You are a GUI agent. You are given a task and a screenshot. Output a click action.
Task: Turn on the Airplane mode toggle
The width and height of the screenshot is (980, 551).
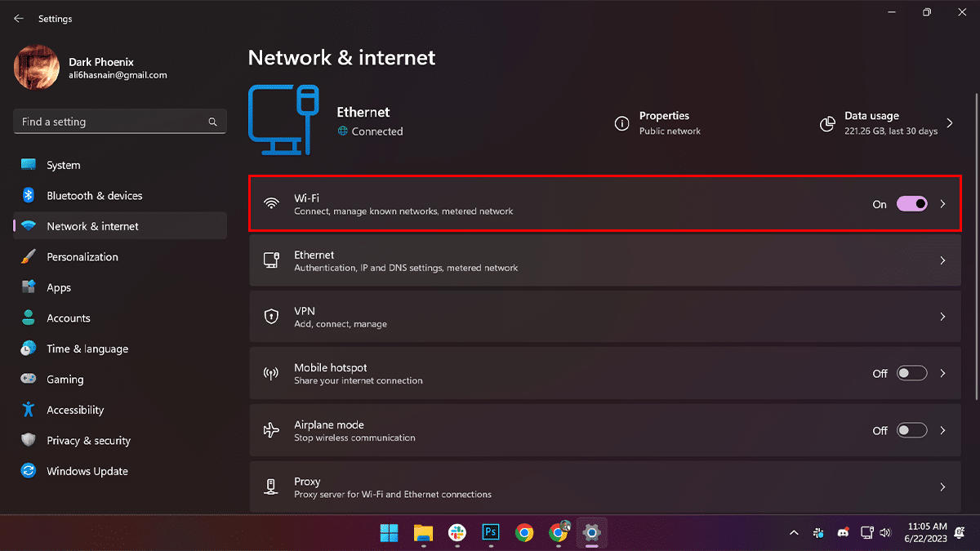[x=911, y=430]
